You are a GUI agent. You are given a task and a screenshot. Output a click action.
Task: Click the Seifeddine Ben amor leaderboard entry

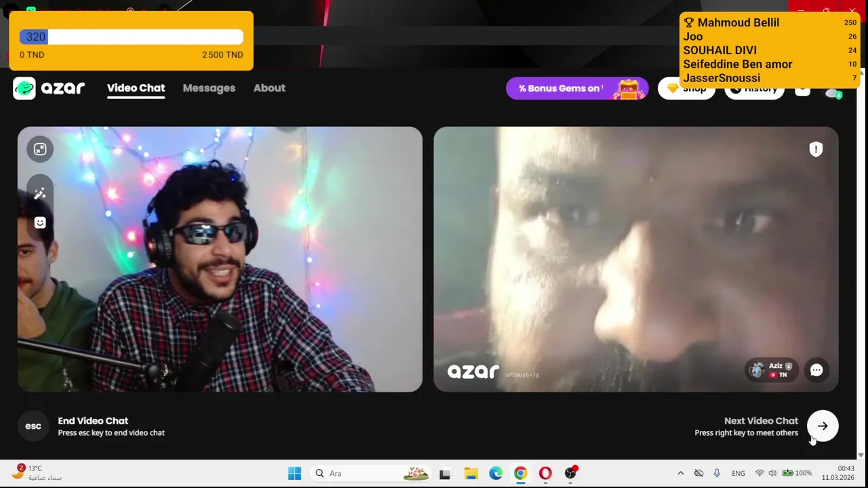point(769,64)
